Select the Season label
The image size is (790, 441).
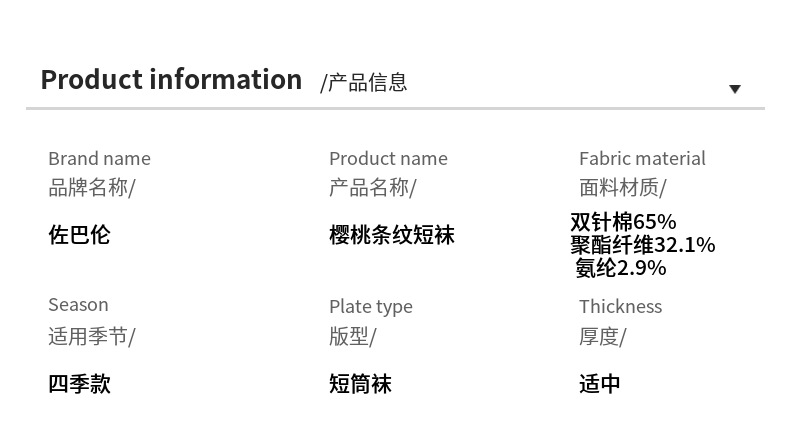tap(78, 304)
